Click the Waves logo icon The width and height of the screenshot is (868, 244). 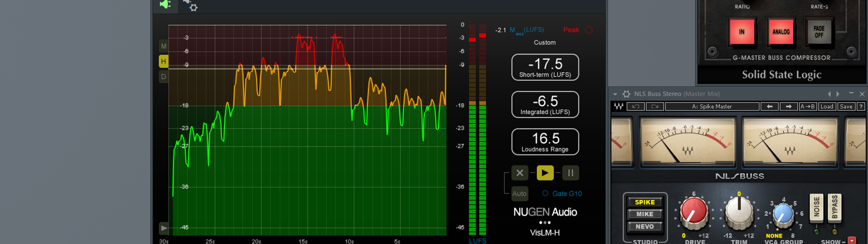618,106
